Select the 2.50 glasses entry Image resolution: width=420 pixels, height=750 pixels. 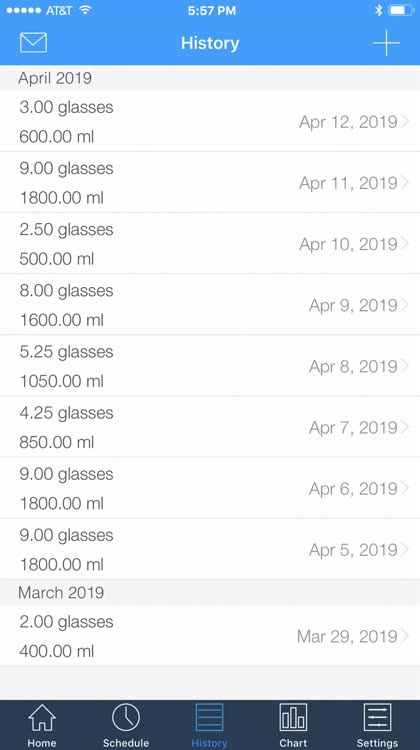(210, 244)
